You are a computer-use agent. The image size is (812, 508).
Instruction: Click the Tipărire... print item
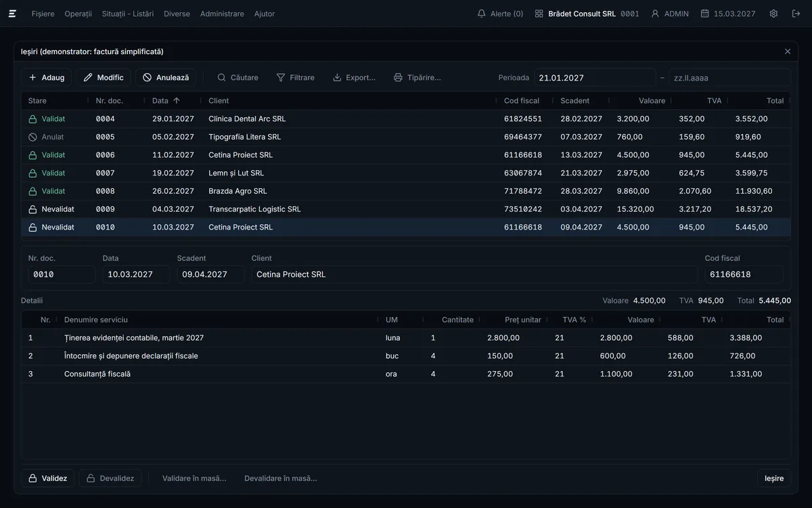coord(417,77)
